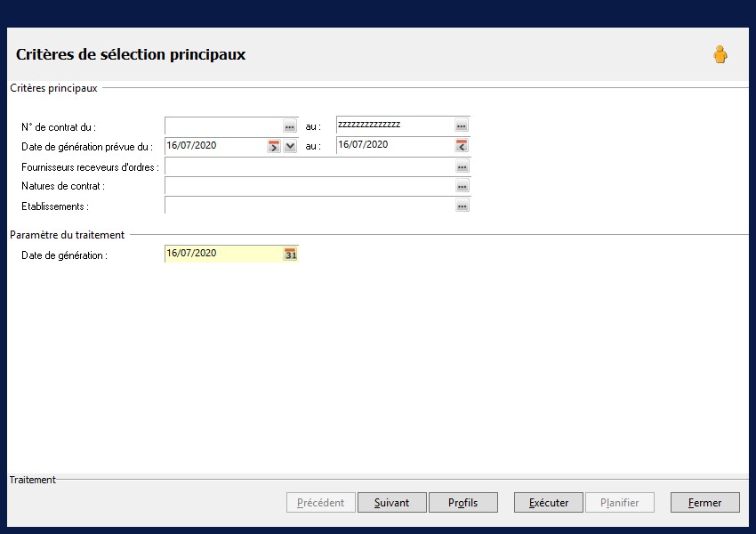The height and width of the screenshot is (534, 756).
Task: Open lookup for Etablissements
Action: (x=462, y=206)
